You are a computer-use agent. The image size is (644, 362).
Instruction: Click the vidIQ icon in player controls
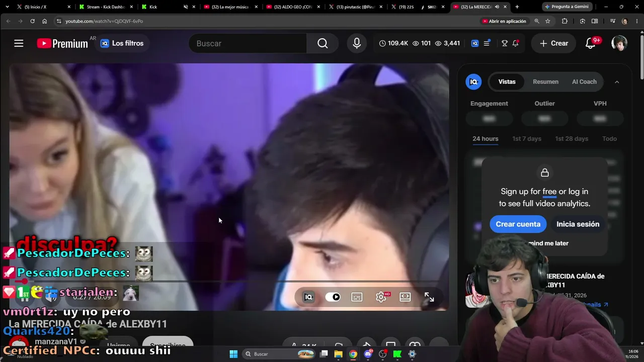pos(308,297)
